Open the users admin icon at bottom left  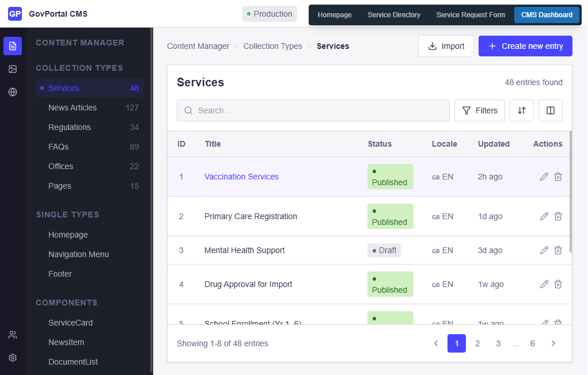tap(13, 334)
